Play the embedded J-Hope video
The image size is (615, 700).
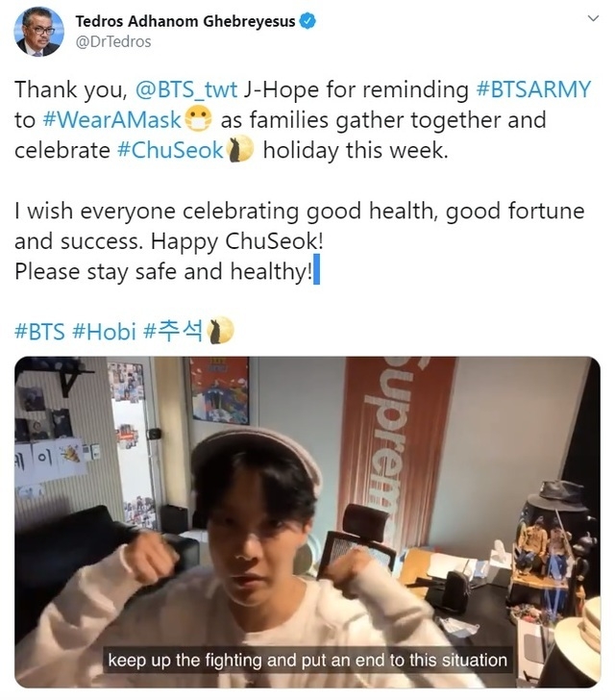click(x=307, y=522)
